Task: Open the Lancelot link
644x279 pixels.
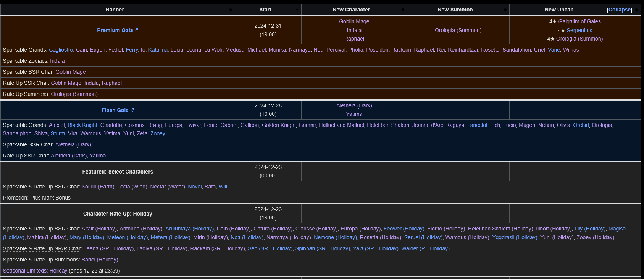Action: 477,125
